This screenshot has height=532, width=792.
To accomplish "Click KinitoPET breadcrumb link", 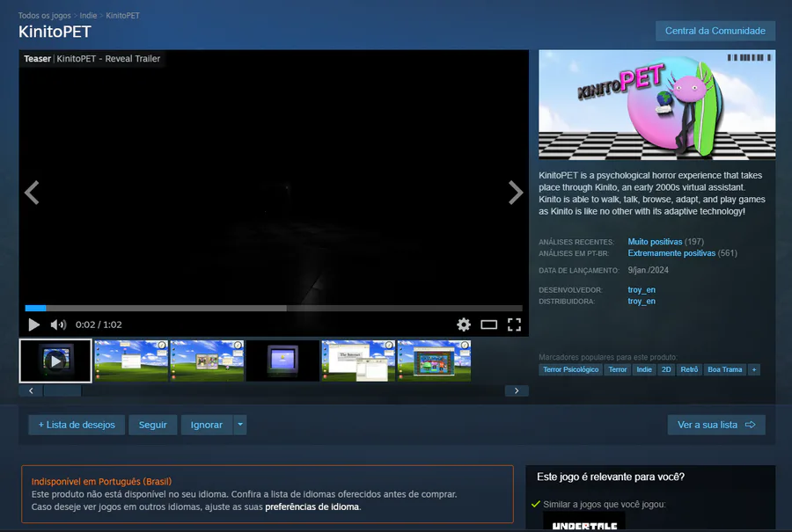I will point(122,16).
